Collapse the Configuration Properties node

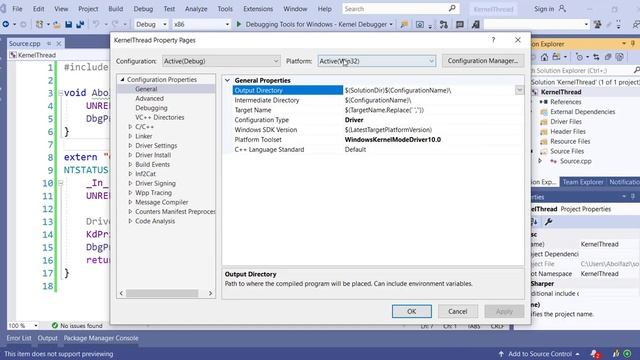[122, 80]
